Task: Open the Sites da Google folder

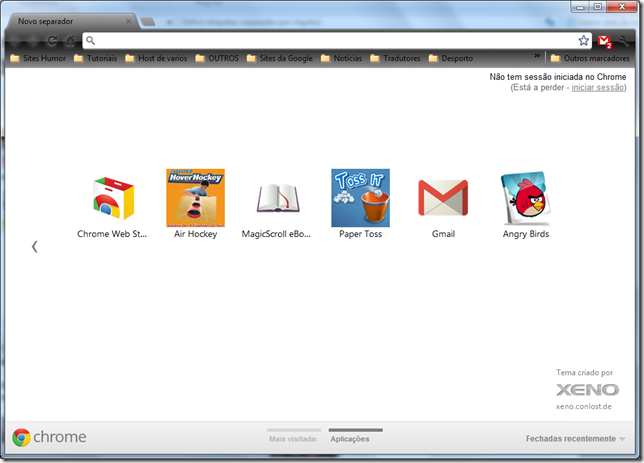Action: 280,58
